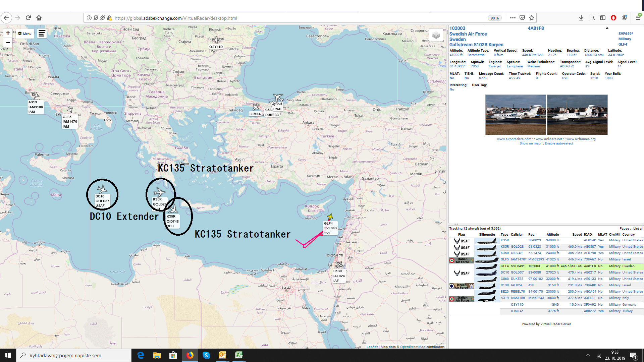Click the DC10 GOLD37 aircraft marker
This screenshot has height=362, width=644.
102,189
